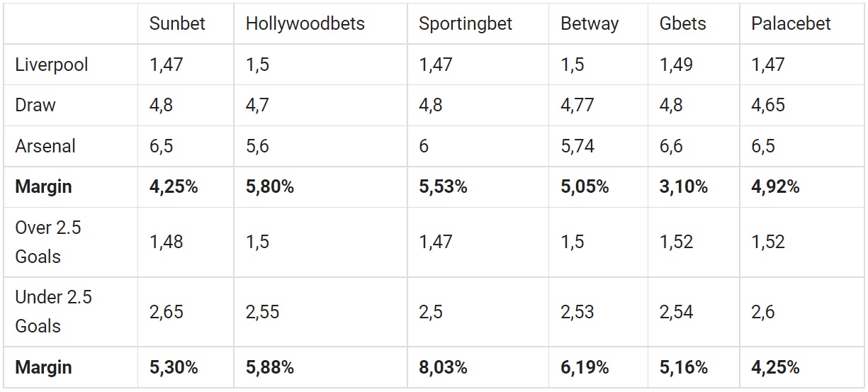Click the Sunbet column header
Viewport: 868px width, 392px height.
[x=177, y=23]
